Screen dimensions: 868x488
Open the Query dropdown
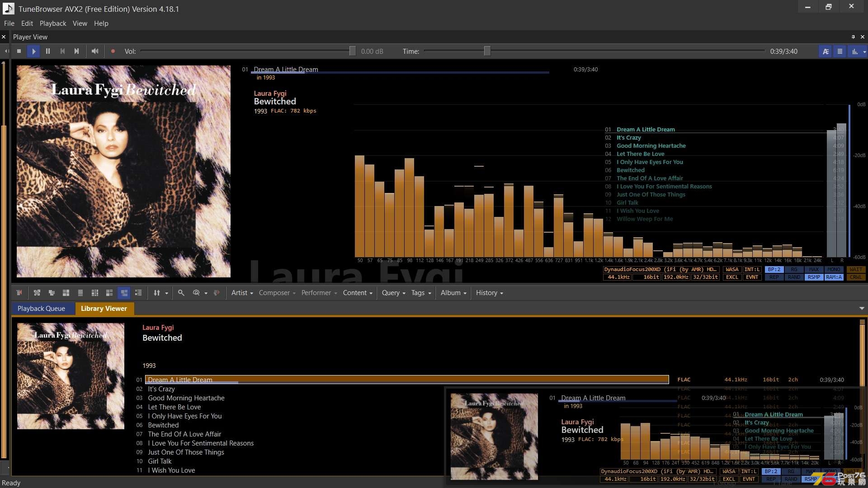pos(393,293)
